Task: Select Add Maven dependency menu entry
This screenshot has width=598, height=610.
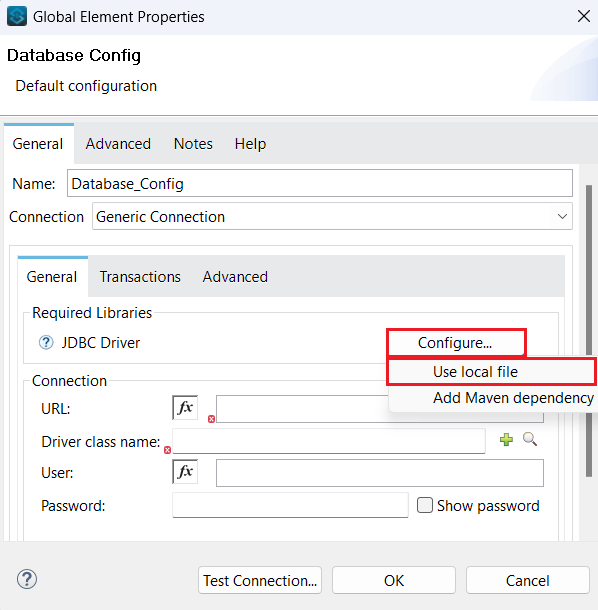Action: (492, 398)
